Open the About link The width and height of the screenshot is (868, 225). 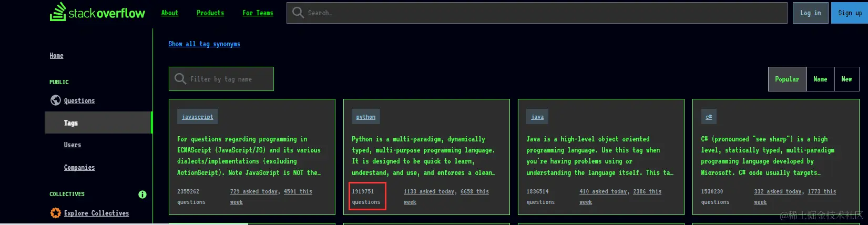(x=170, y=13)
